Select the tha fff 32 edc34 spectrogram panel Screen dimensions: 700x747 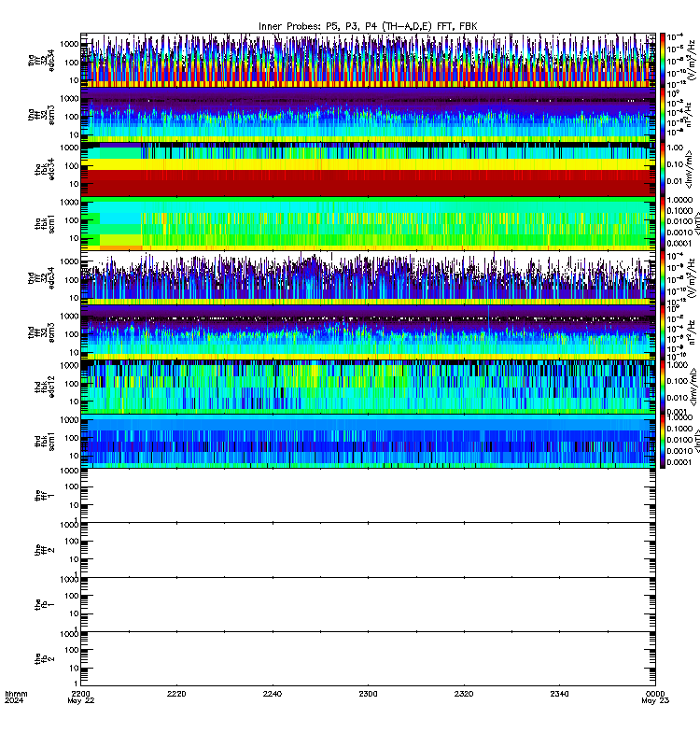pyautogui.click(x=368, y=60)
